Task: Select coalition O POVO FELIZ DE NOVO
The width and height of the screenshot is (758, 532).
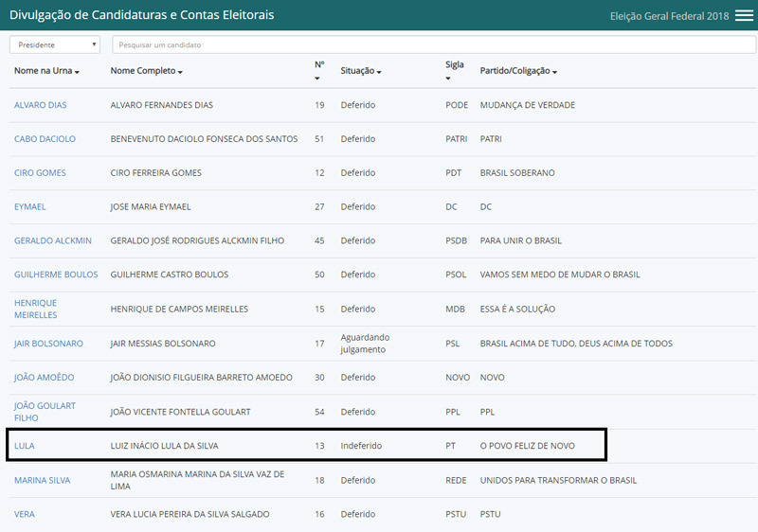Action: [x=527, y=446]
